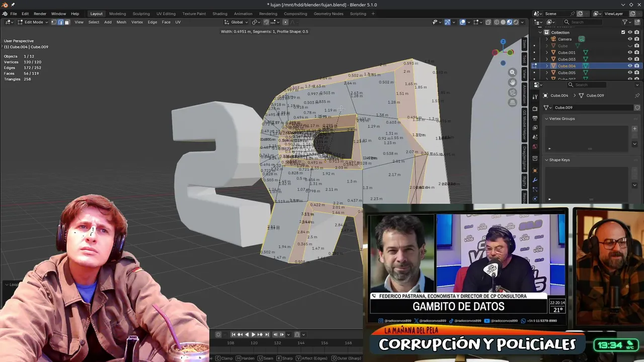
Task: Open the File menu
Action: click(x=14, y=14)
